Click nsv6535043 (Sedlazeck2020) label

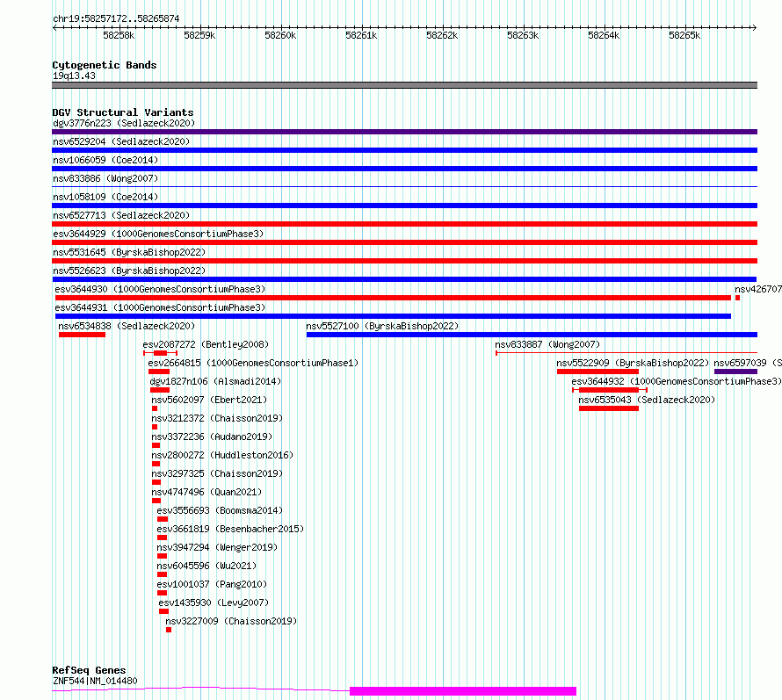pos(647,400)
